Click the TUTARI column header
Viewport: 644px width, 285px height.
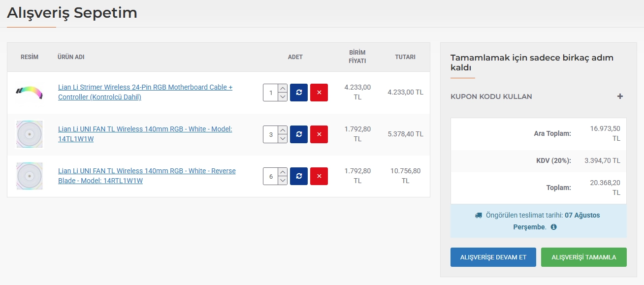405,57
